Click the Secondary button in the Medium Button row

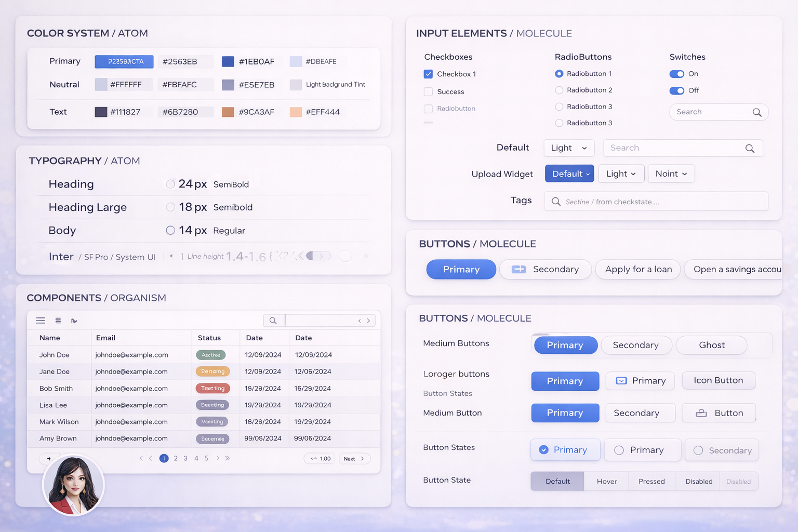pos(641,413)
